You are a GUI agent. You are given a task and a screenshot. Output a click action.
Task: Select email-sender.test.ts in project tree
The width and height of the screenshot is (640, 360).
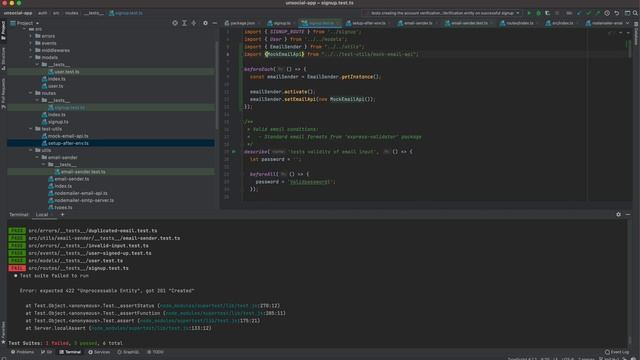[x=83, y=172]
